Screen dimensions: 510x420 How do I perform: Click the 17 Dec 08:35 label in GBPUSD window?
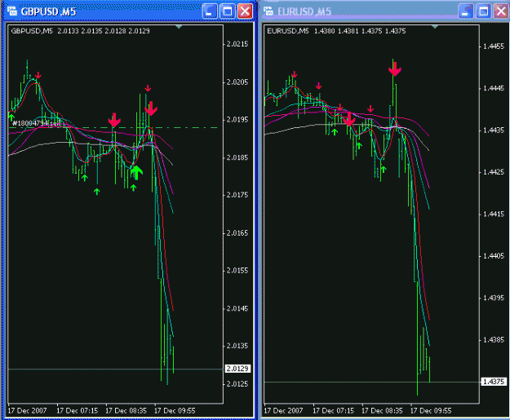click(126, 410)
